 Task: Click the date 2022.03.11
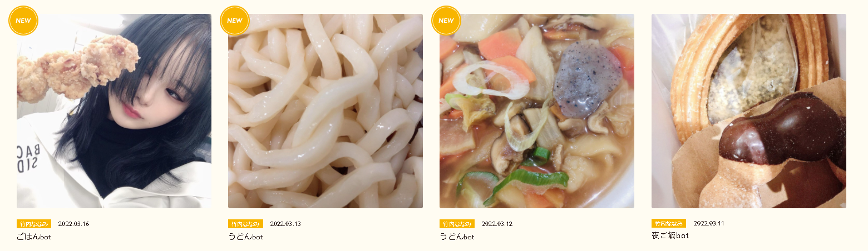point(708,223)
